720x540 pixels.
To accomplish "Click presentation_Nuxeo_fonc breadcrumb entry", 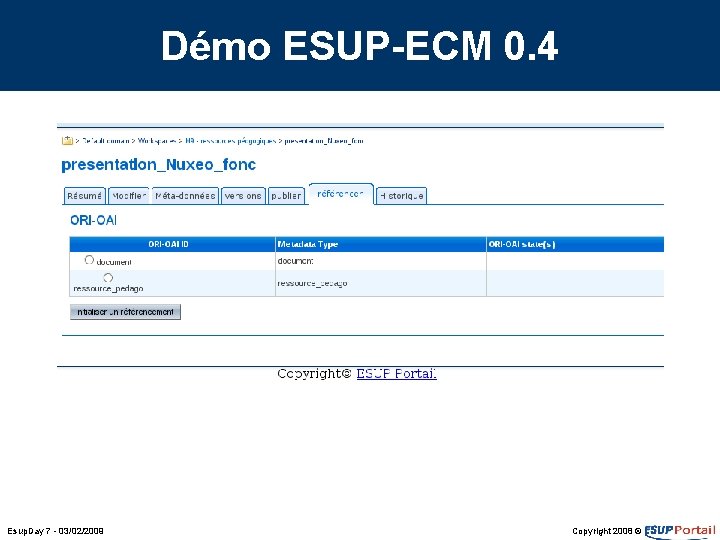I will tap(324, 141).
